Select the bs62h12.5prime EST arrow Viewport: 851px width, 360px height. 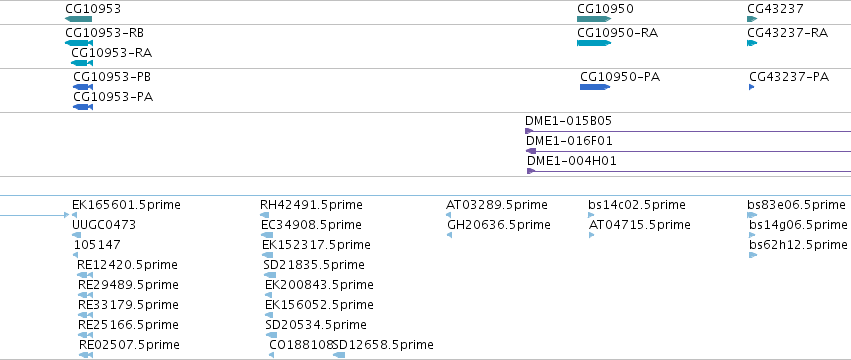(x=753, y=255)
